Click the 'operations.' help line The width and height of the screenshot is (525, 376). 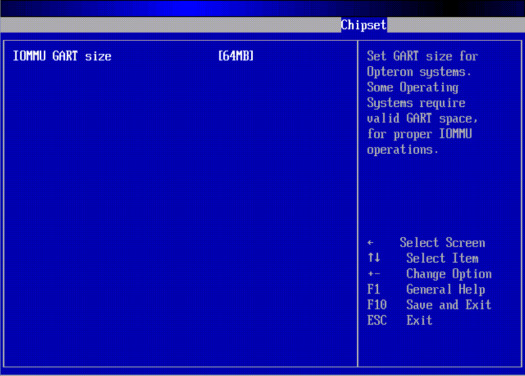[402, 150]
